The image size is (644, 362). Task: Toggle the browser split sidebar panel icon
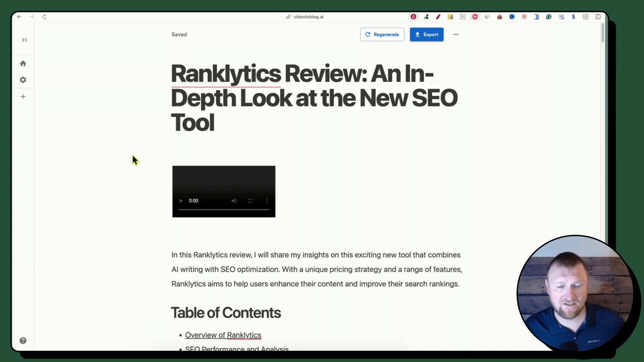coord(598,17)
